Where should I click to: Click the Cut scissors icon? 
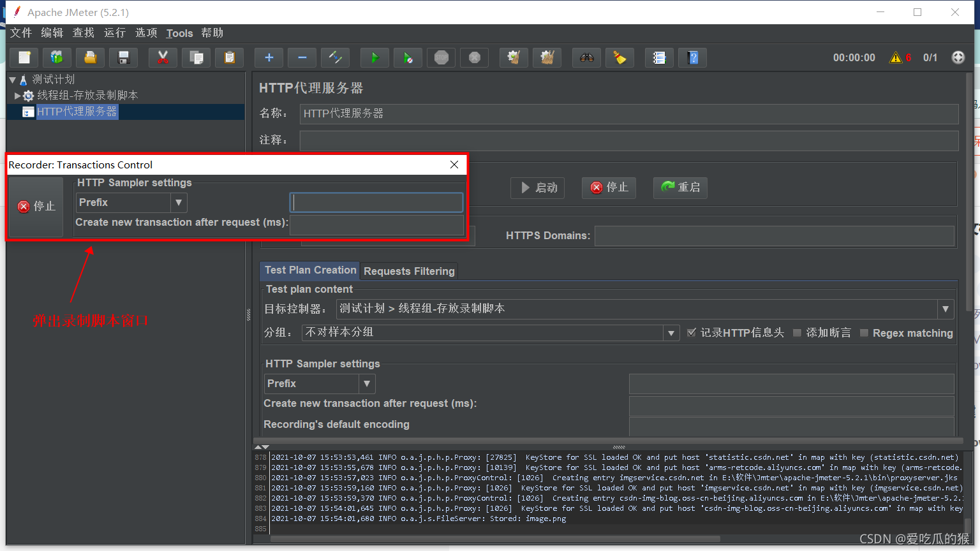click(163, 57)
